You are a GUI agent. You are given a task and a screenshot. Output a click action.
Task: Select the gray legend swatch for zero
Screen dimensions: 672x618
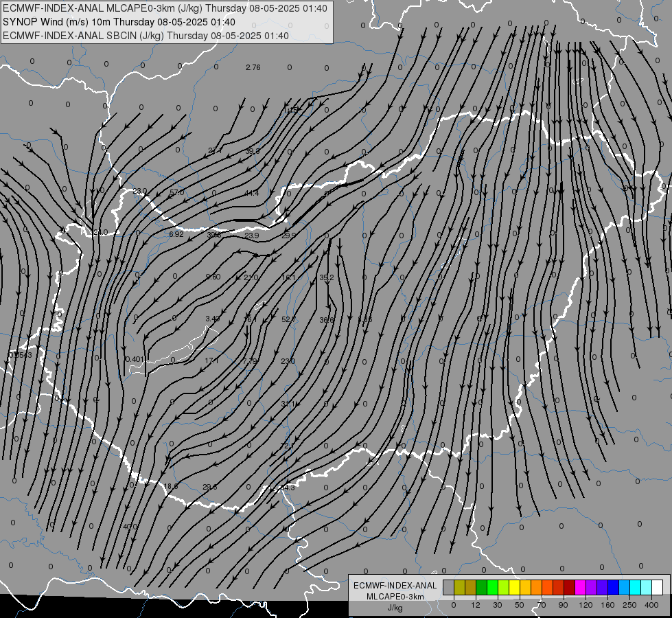click(448, 587)
